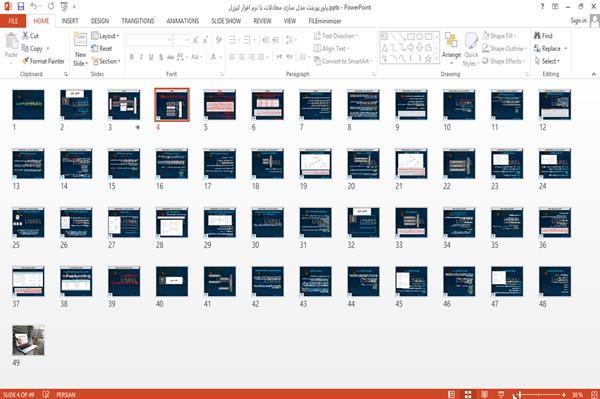Switch to Slide Sorter view in status bar
Image resolution: width=600 pixels, height=399 pixels.
[468, 394]
